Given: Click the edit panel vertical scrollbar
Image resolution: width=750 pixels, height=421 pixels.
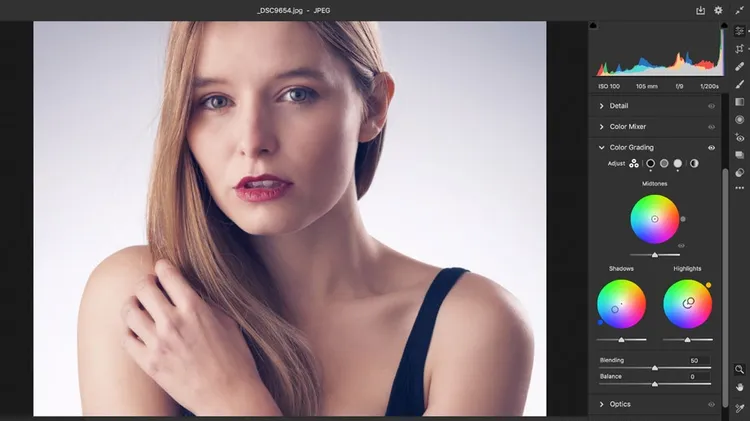Looking at the screenshot, I should (x=725, y=287).
